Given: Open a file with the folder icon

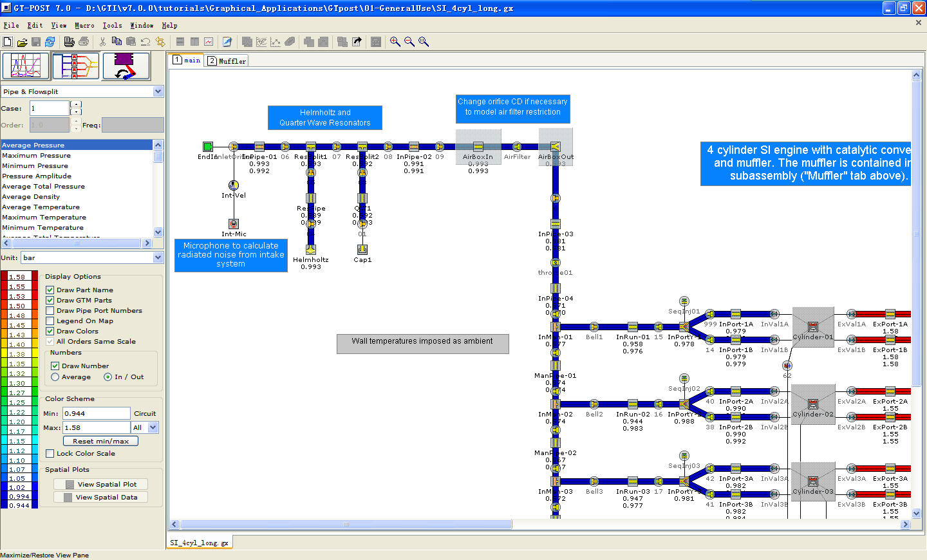Looking at the screenshot, I should 22,42.
